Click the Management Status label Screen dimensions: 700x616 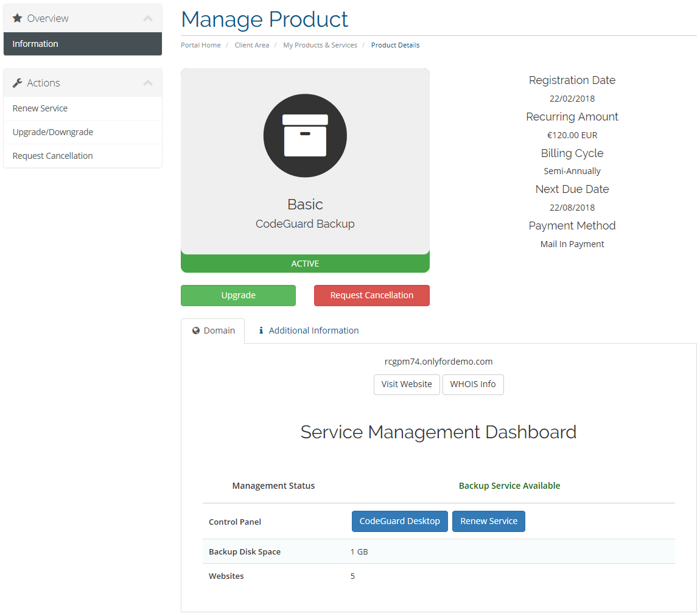(273, 486)
